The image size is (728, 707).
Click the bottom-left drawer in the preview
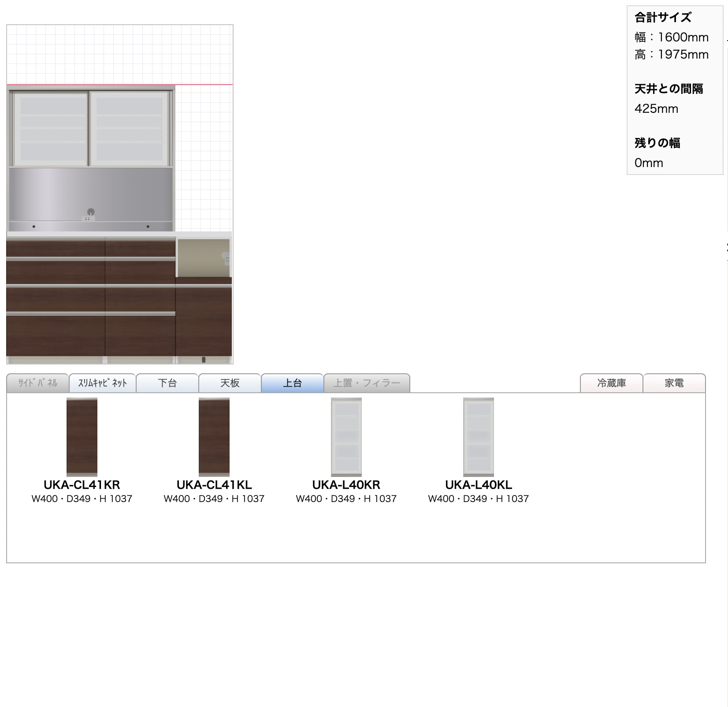pyautogui.click(x=56, y=335)
